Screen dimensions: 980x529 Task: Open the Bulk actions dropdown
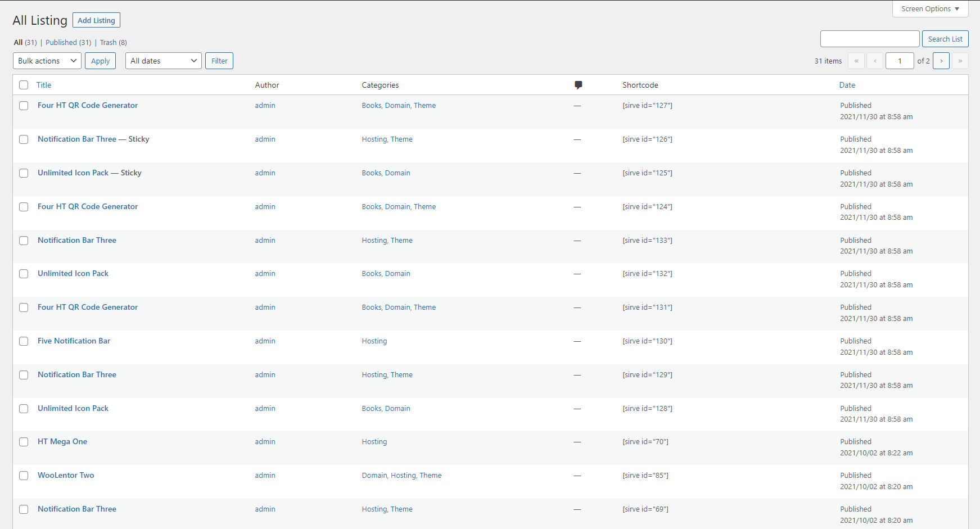click(47, 61)
